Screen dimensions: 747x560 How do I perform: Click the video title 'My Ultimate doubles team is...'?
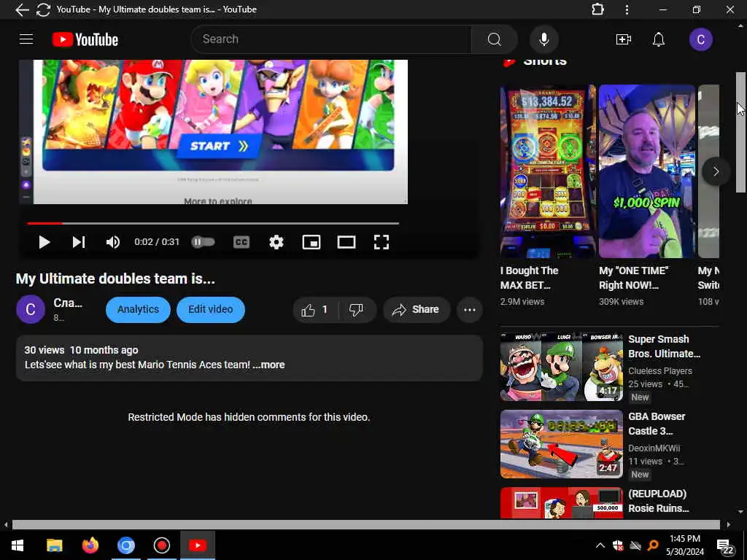[x=115, y=279]
